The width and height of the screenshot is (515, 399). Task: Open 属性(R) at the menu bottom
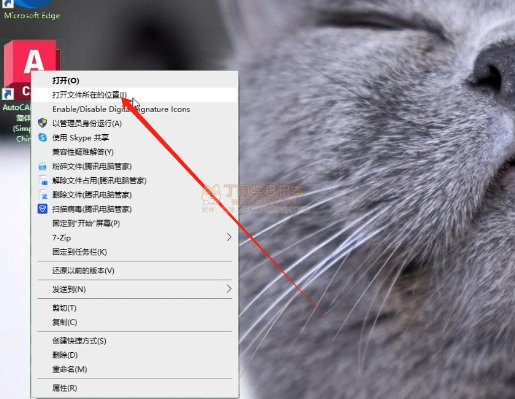(134, 388)
